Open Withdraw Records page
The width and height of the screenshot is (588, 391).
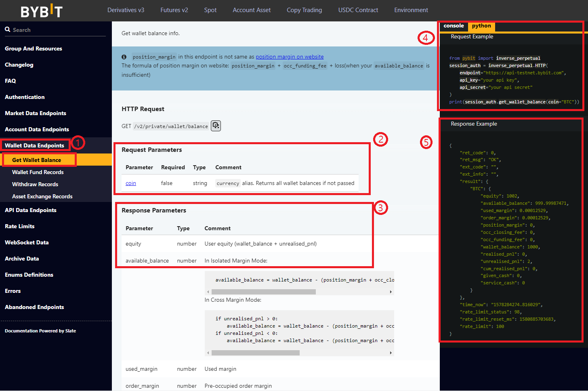click(x=35, y=184)
